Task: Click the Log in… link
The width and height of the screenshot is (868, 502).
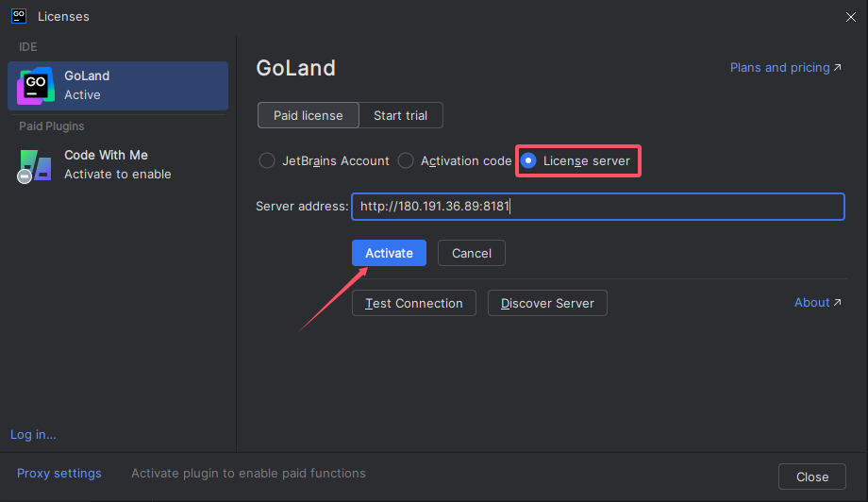Action: [33, 434]
